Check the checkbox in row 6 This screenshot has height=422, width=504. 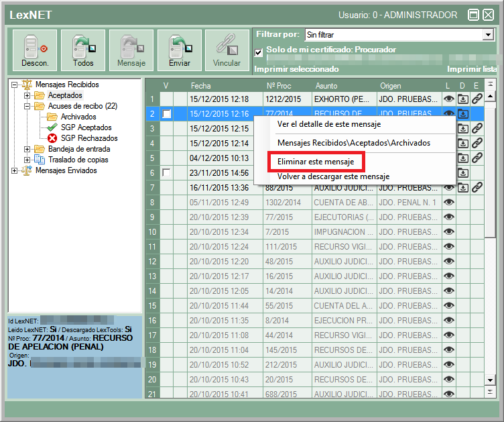pos(166,172)
